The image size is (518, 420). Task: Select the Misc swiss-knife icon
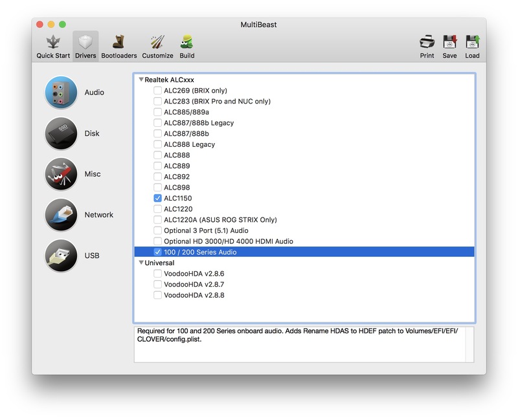[x=61, y=174]
